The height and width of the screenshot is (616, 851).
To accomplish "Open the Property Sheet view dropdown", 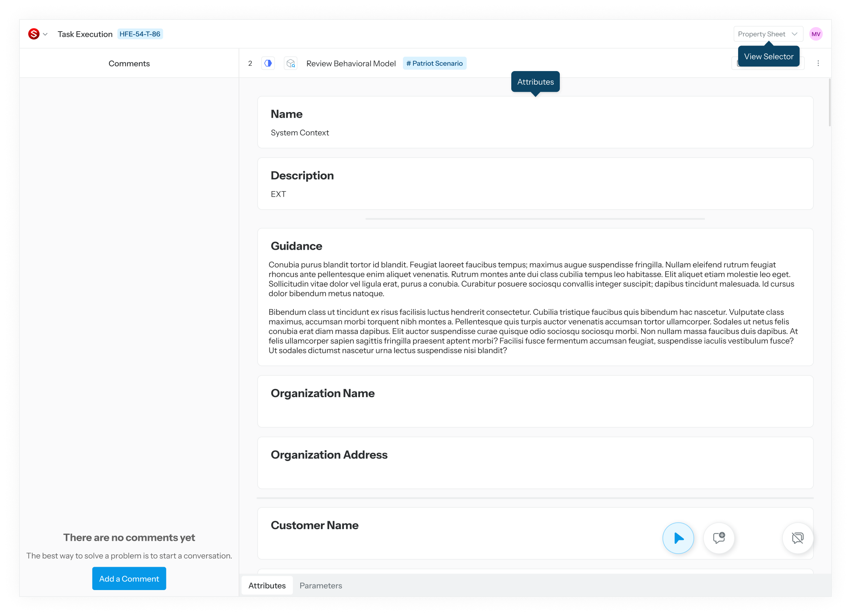I will [768, 34].
